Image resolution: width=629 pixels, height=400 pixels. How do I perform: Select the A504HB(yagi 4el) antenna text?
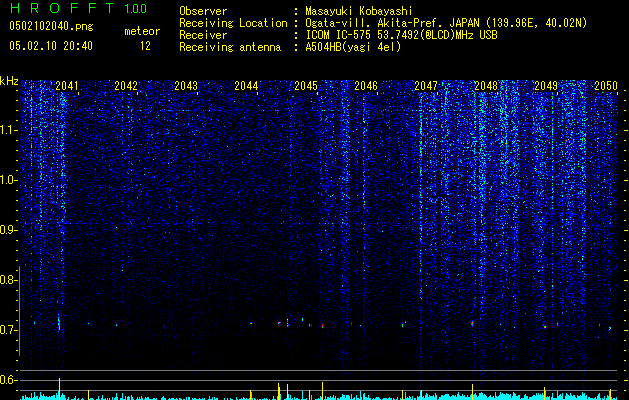(353, 47)
